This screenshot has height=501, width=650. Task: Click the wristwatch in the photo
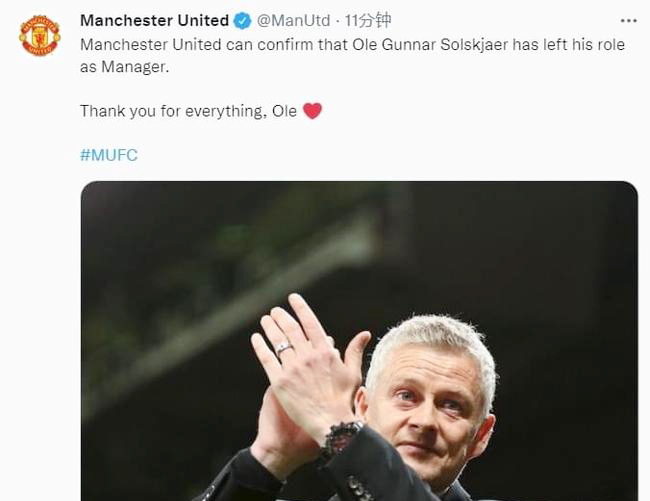coord(340,440)
